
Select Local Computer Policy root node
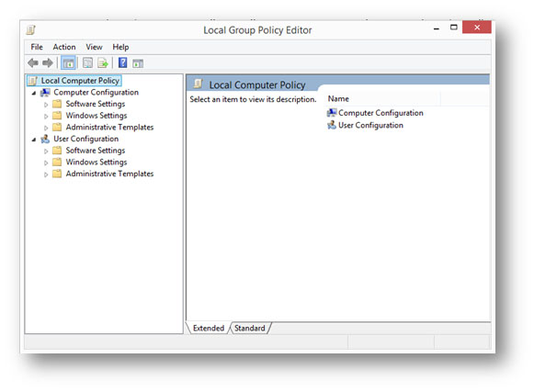(80, 81)
